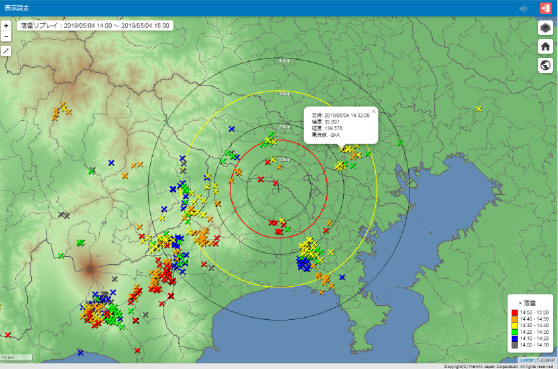Open the 表示設定 display settings menu

coord(17,8)
